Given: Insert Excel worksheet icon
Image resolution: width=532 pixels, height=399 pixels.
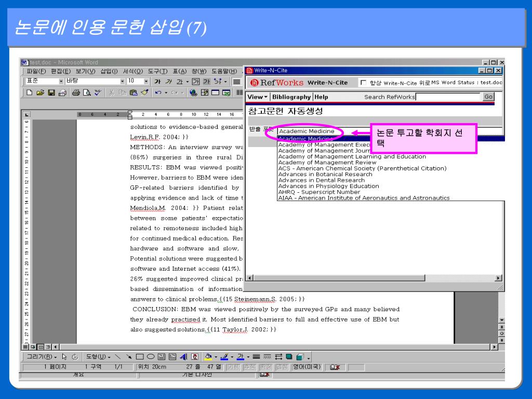Looking at the screenshot, I should point(227,92).
